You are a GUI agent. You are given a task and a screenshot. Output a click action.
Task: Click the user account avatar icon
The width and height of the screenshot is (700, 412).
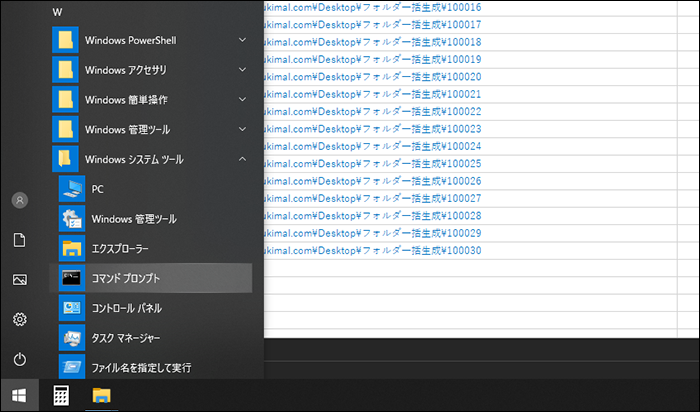click(x=19, y=200)
